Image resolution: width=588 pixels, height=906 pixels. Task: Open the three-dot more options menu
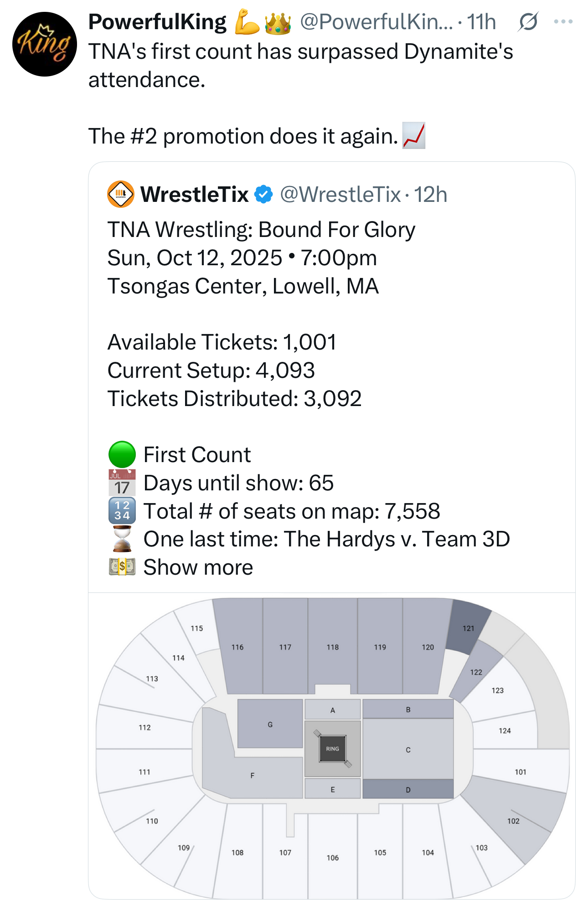(563, 21)
